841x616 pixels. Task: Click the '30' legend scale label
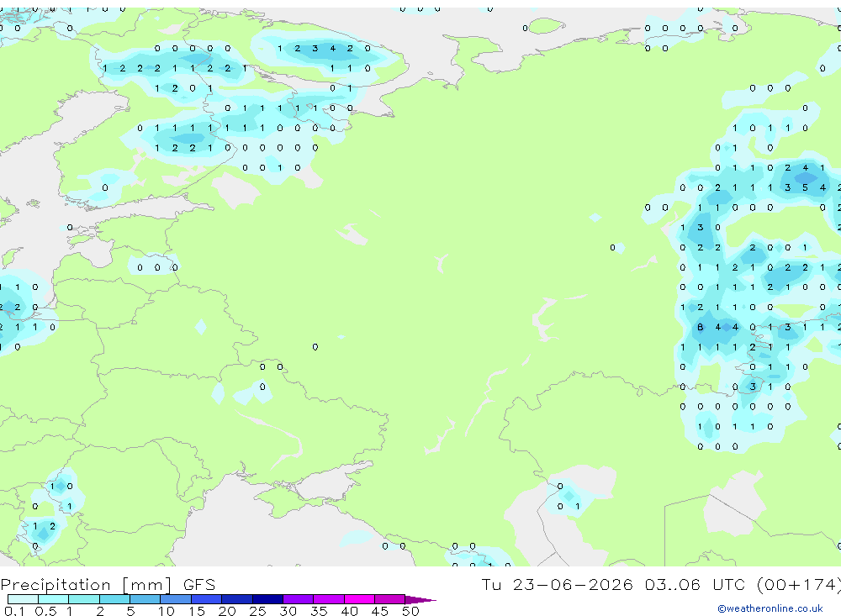pos(288,611)
